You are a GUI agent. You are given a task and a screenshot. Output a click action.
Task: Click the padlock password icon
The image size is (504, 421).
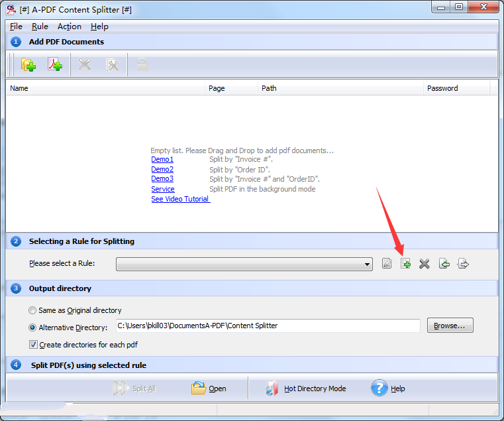142,64
